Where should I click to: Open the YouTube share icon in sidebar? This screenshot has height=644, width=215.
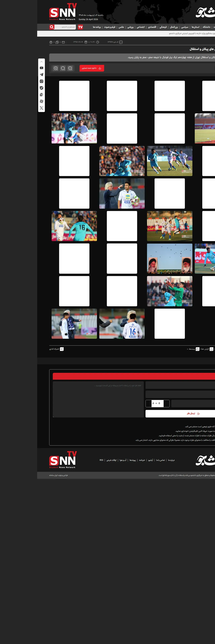click(42, 68)
